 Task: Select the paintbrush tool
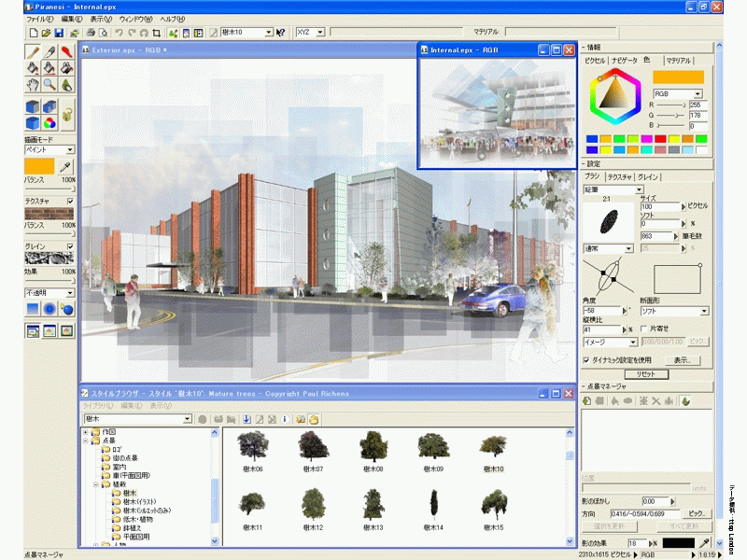pos(33,51)
